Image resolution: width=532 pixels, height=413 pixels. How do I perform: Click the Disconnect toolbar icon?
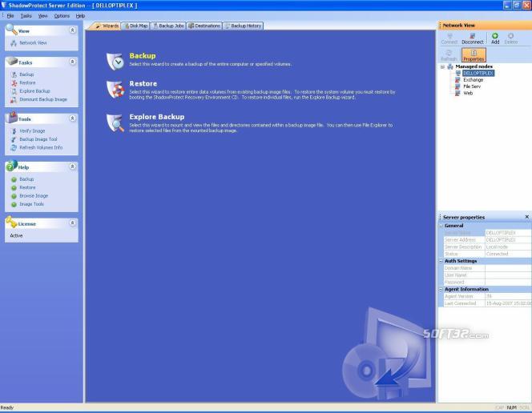pos(472,38)
